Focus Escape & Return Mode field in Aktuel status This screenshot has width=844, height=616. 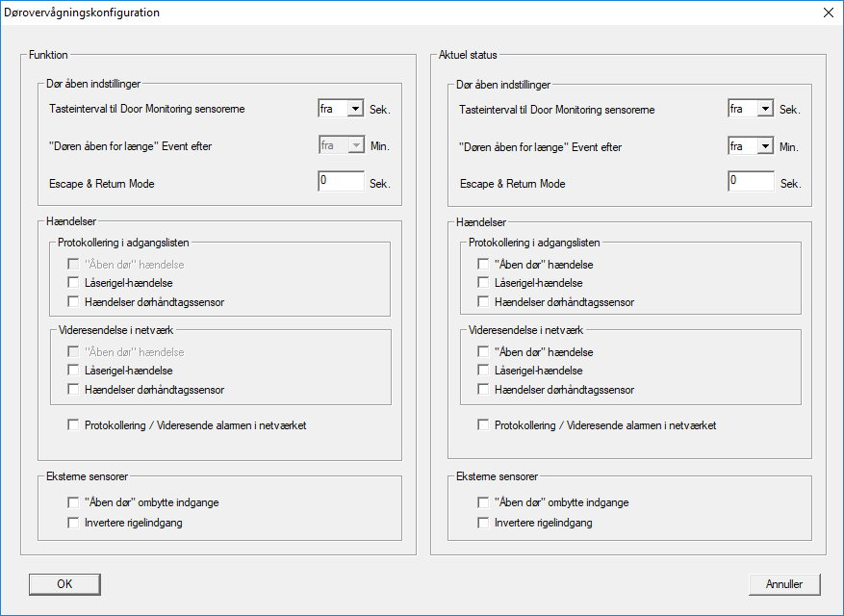point(751,182)
